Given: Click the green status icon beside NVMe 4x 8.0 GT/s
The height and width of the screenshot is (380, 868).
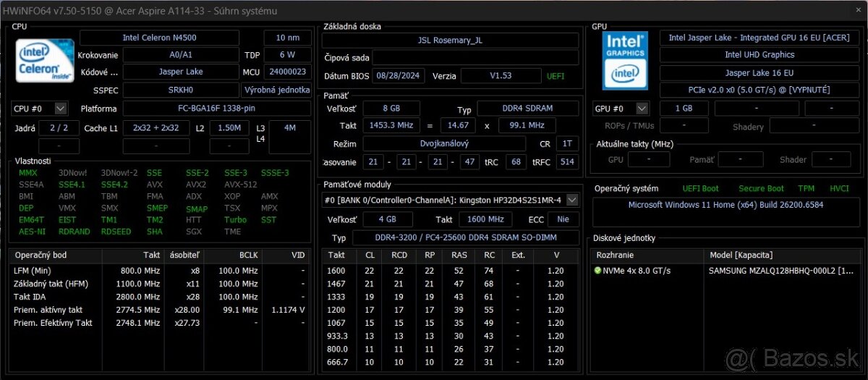Looking at the screenshot, I should [597, 271].
